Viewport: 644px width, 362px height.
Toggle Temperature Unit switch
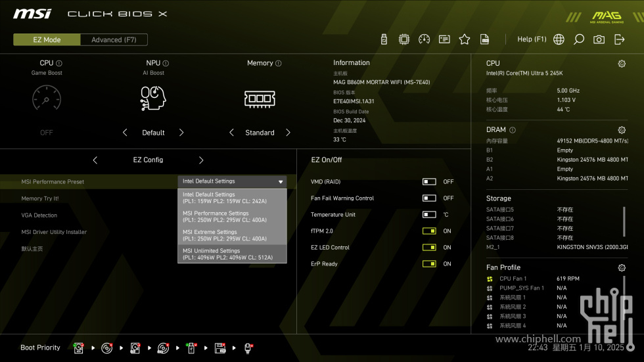[429, 215]
